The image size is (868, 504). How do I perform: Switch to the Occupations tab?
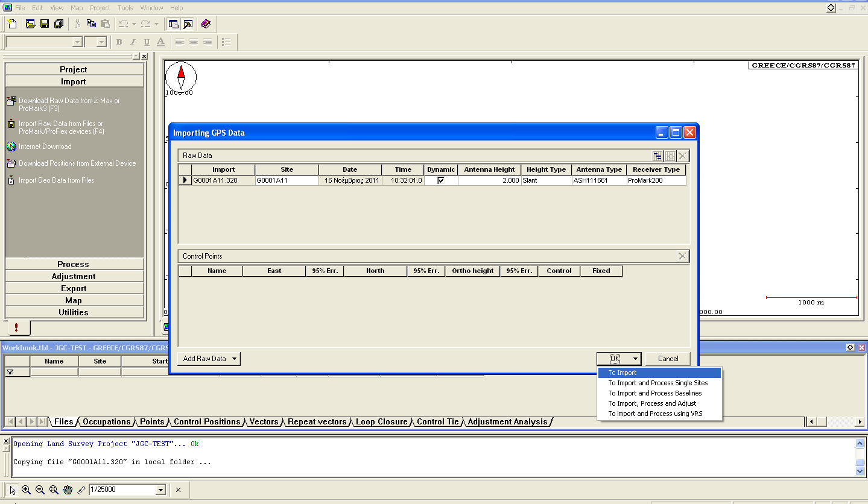tap(106, 422)
